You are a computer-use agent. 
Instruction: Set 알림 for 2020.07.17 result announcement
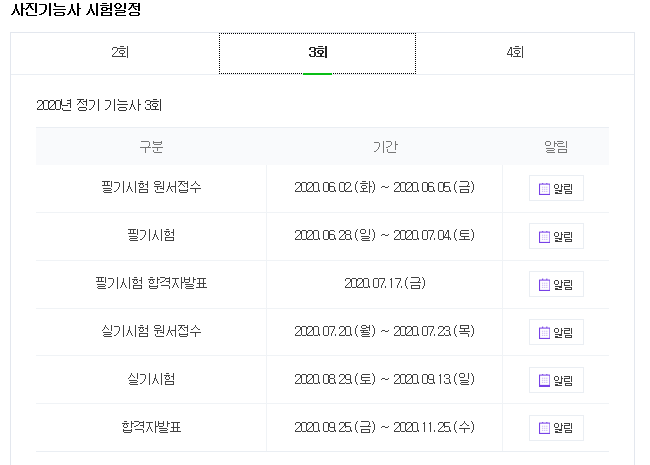pos(556,284)
